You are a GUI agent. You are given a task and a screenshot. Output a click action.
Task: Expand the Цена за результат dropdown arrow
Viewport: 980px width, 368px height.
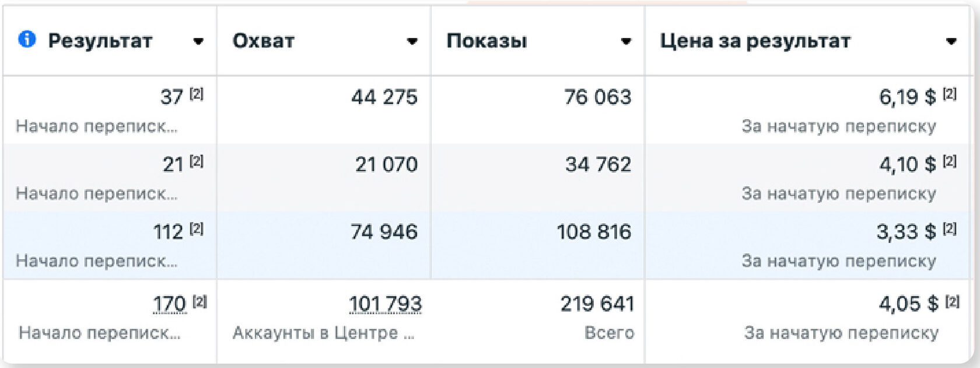[951, 41]
